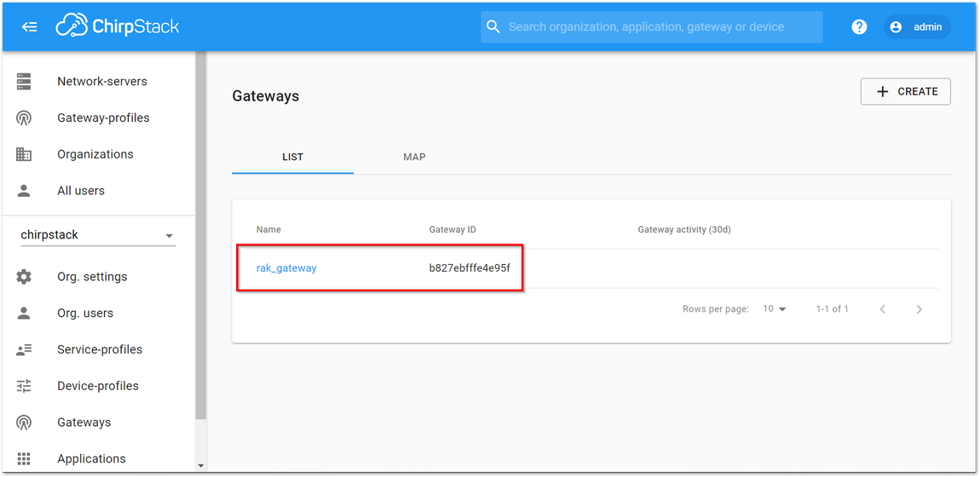Open the Network-servers menu item
Image resolution: width=980 pixels, height=477 pixels.
coord(99,82)
